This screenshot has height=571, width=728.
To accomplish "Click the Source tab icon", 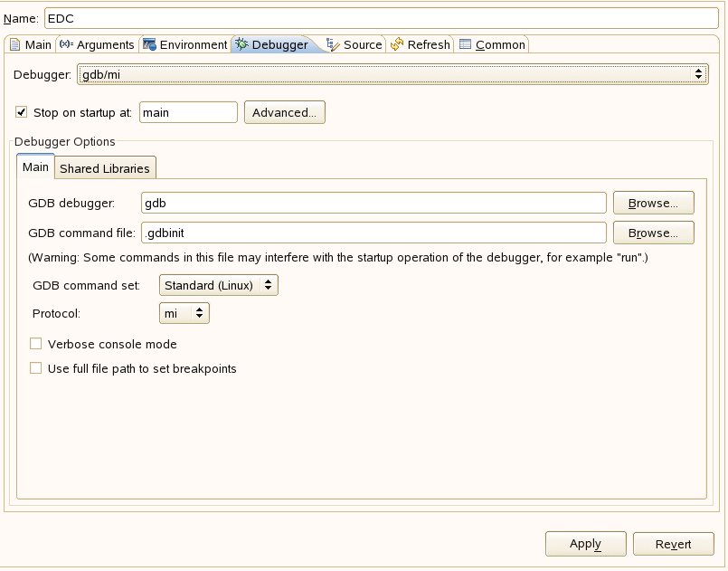I will (333, 44).
